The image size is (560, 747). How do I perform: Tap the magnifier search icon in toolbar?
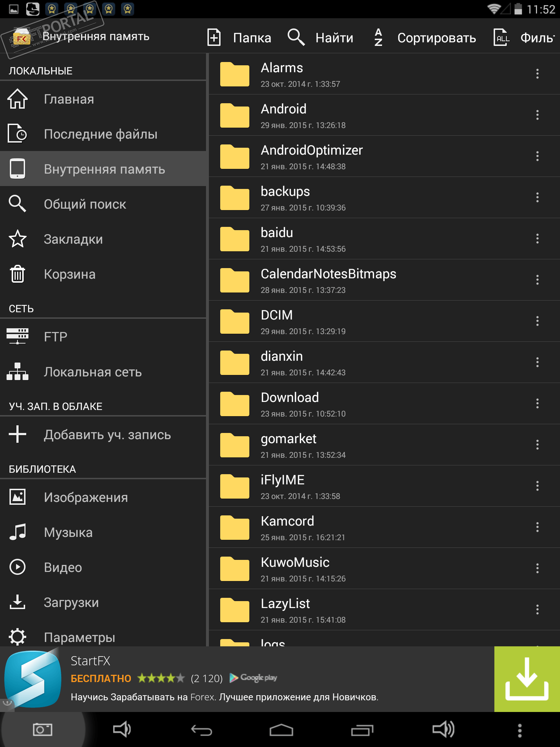[296, 38]
